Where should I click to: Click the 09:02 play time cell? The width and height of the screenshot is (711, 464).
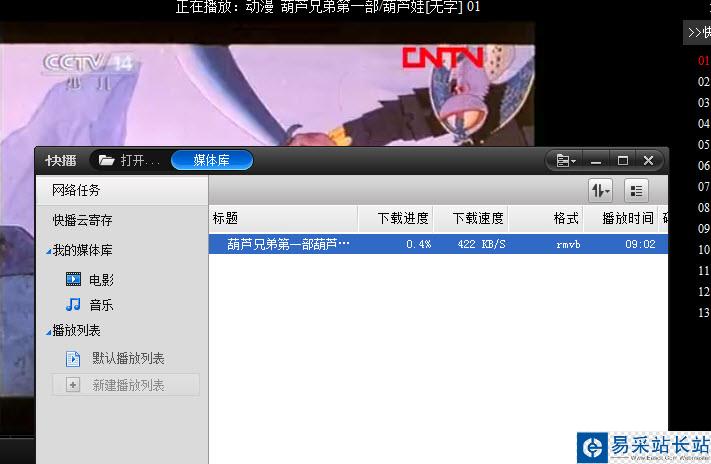pos(640,244)
